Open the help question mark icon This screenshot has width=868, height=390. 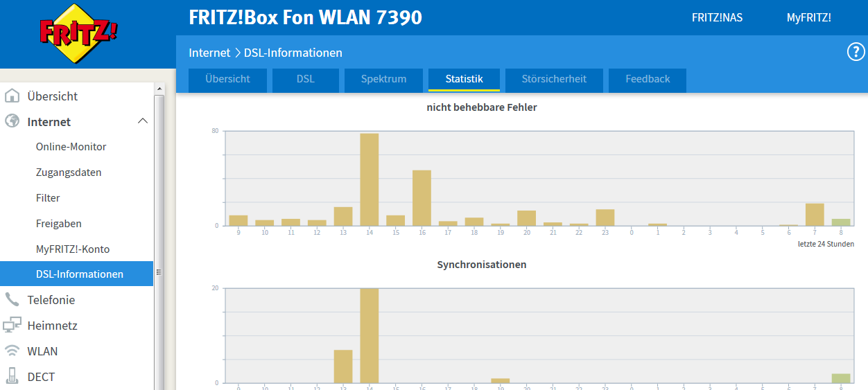856,52
